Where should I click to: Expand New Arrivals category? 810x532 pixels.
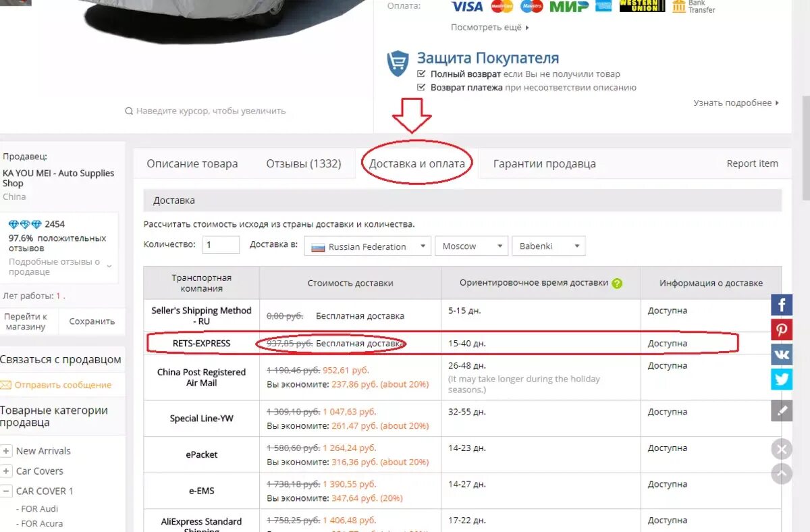coord(6,451)
